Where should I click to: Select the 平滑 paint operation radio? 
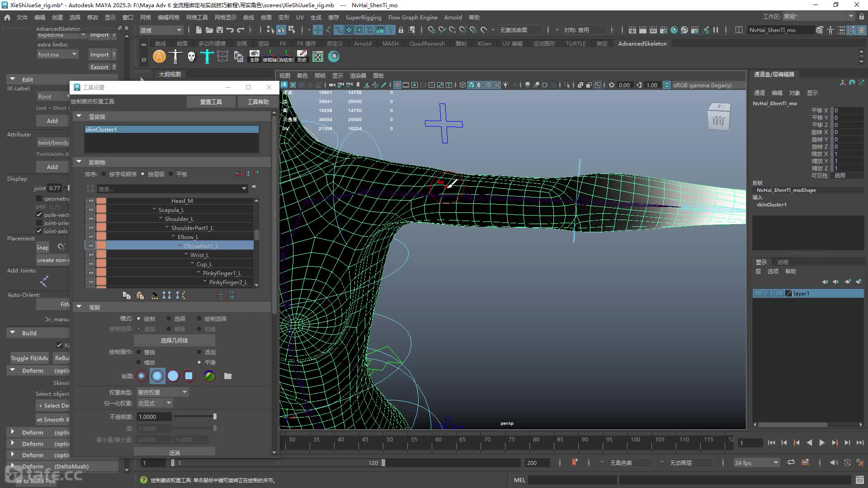pos(199,362)
